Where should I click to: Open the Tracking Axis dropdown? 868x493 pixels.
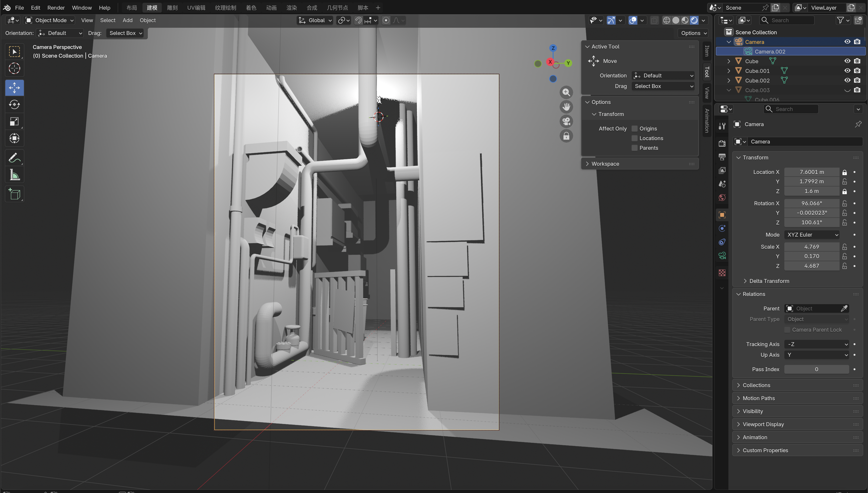pos(817,344)
